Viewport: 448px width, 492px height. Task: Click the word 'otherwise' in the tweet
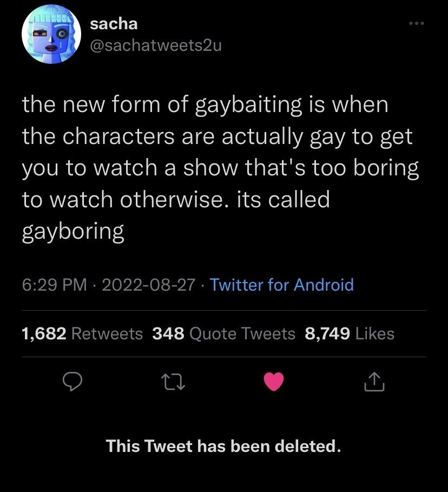coord(178,200)
